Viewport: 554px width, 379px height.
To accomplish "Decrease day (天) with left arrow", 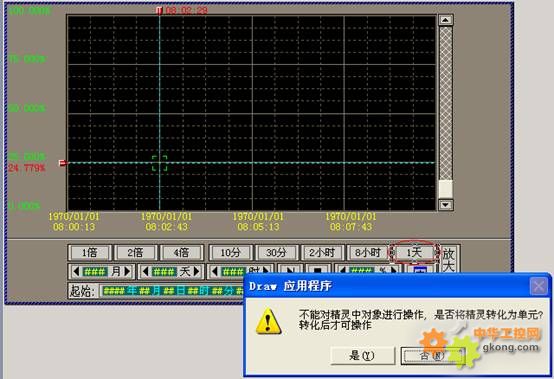I will (x=145, y=272).
